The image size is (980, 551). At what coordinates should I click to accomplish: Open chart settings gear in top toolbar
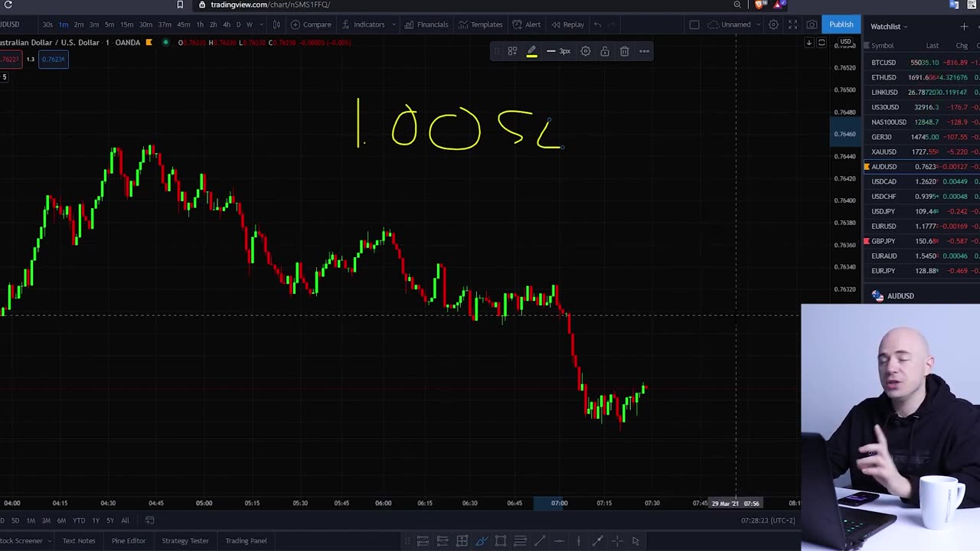[x=773, y=24]
